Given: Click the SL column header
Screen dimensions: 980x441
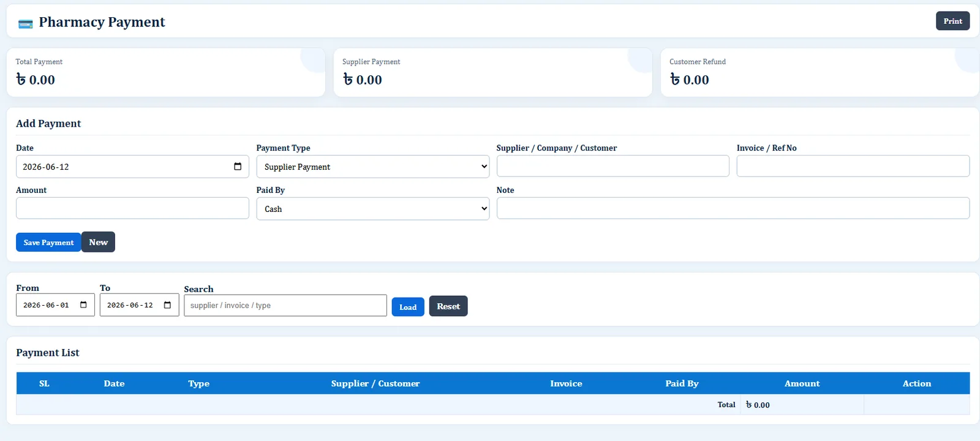Looking at the screenshot, I should coord(44,383).
